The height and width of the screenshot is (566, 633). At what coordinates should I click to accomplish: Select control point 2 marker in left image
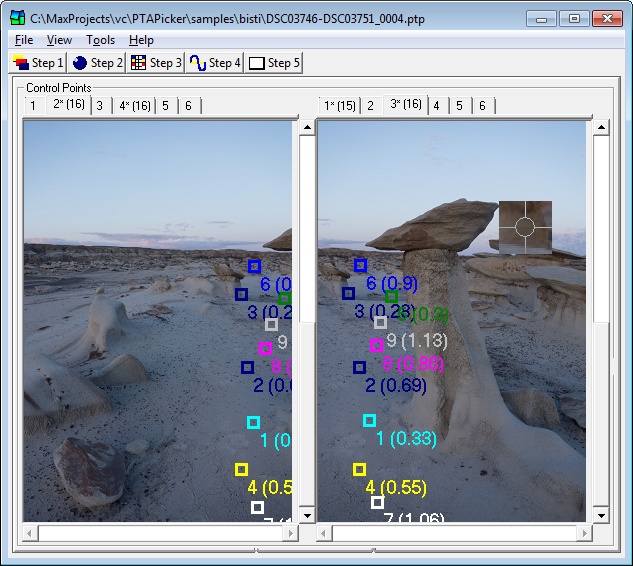click(x=247, y=367)
